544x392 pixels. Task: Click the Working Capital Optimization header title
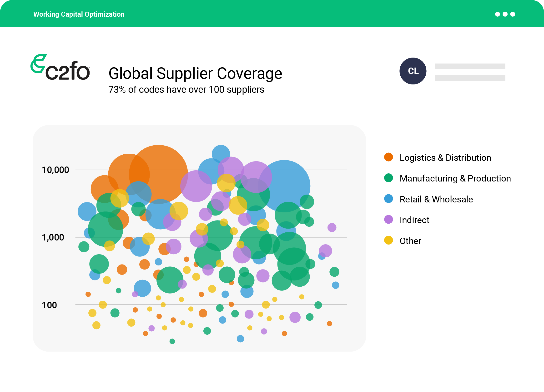tap(79, 14)
